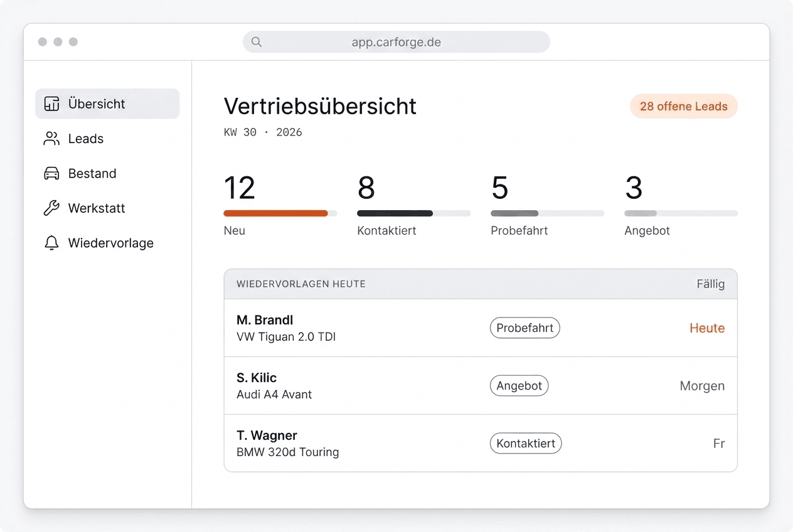Viewport: 793px width, 532px height.
Task: Click the Bestand car icon
Action: click(x=51, y=174)
